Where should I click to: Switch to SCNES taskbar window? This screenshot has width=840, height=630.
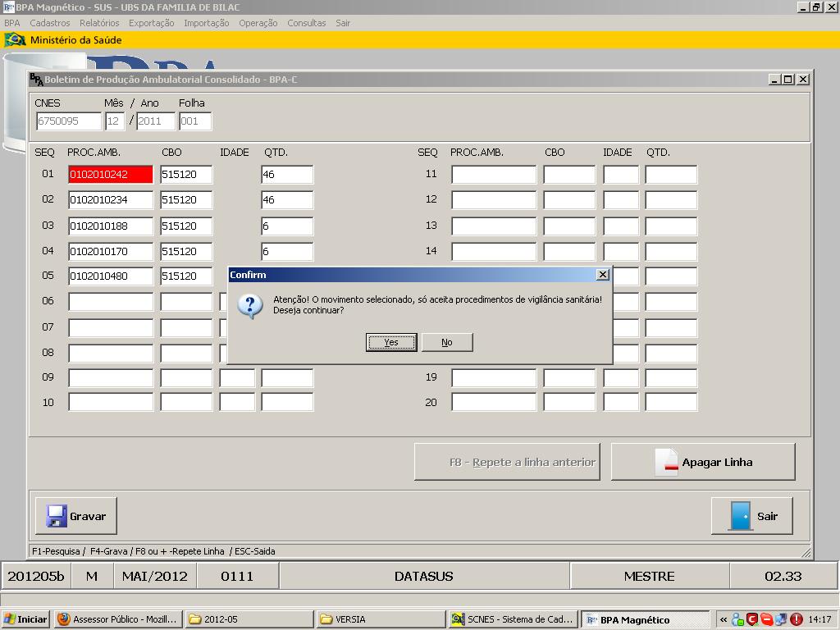[513, 619]
